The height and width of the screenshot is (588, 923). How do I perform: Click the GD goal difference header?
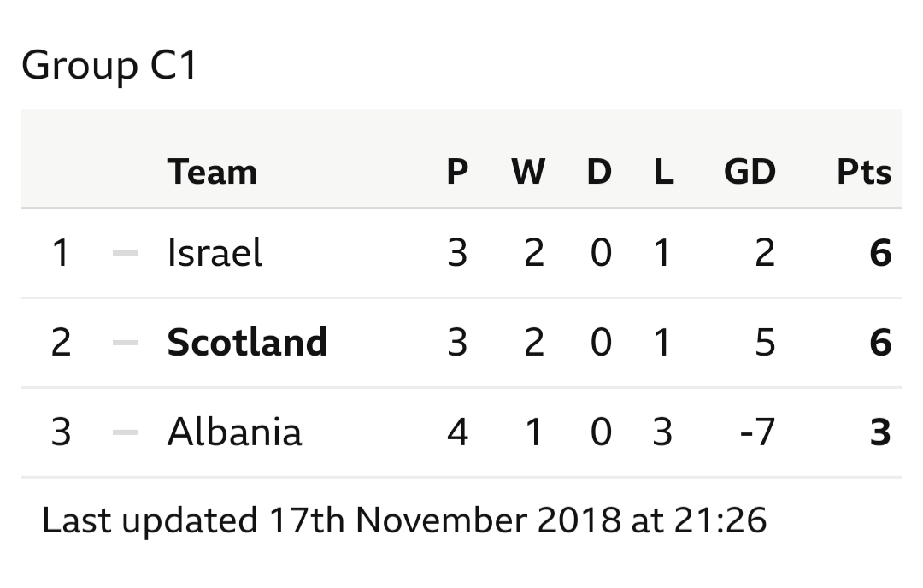point(750,172)
